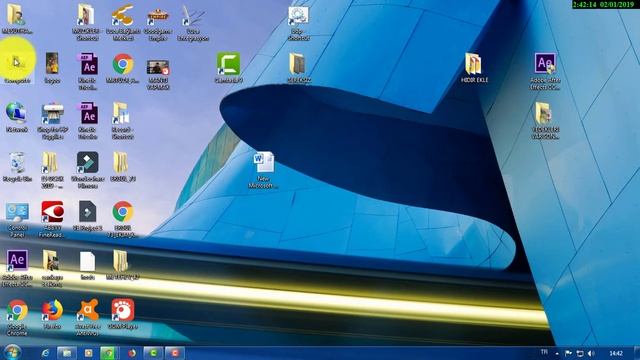Image resolution: width=640 pixels, height=360 pixels.
Task: Select the Recycle Bin icon
Action: (x=17, y=163)
